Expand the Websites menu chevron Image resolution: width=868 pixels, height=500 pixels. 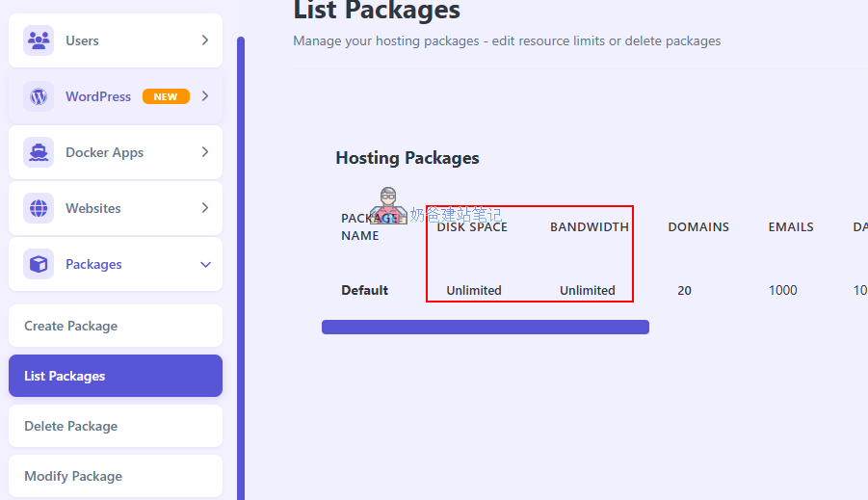pos(205,208)
